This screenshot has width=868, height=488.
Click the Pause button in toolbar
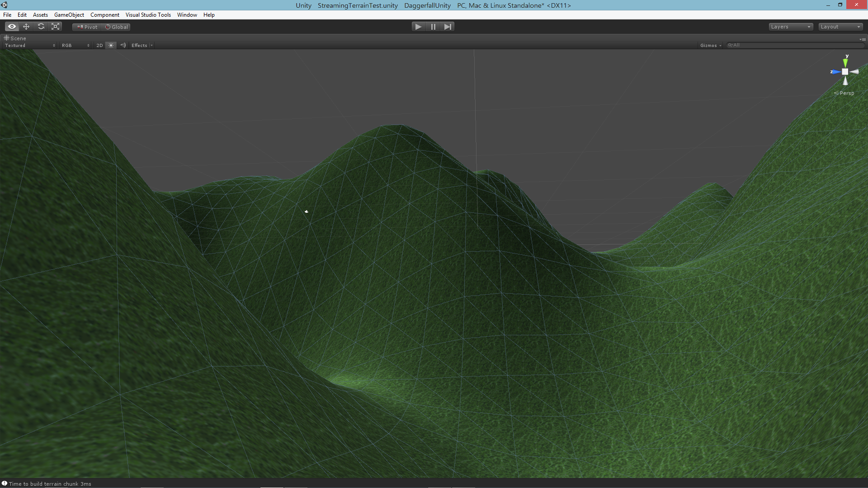pyautogui.click(x=434, y=26)
